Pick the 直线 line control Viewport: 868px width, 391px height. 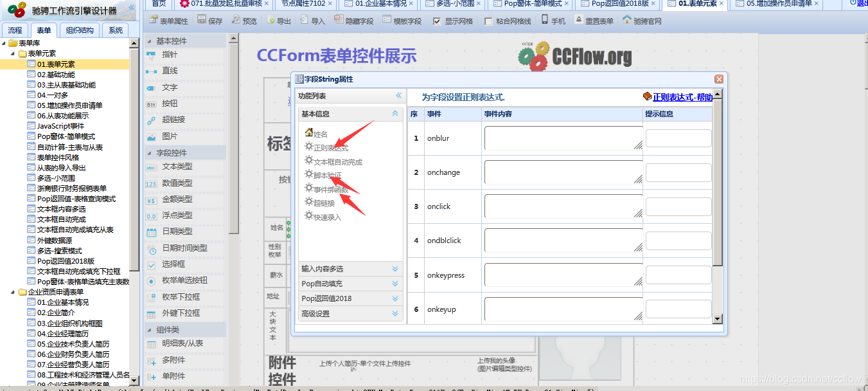[170, 71]
